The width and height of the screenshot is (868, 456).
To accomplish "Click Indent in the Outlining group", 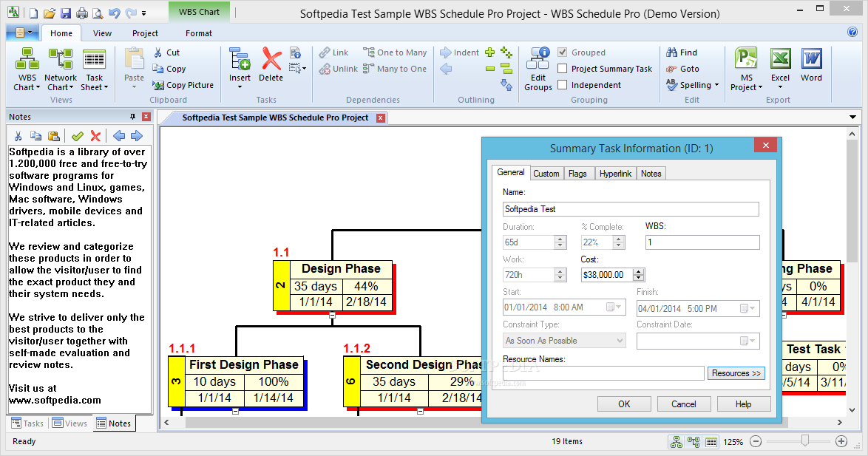I will pos(459,52).
